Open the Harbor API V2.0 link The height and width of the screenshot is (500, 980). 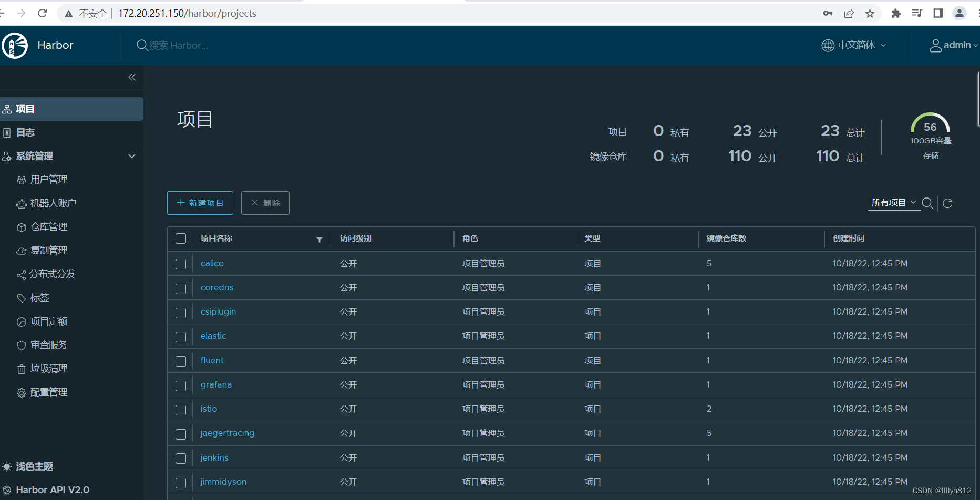[x=46, y=490]
